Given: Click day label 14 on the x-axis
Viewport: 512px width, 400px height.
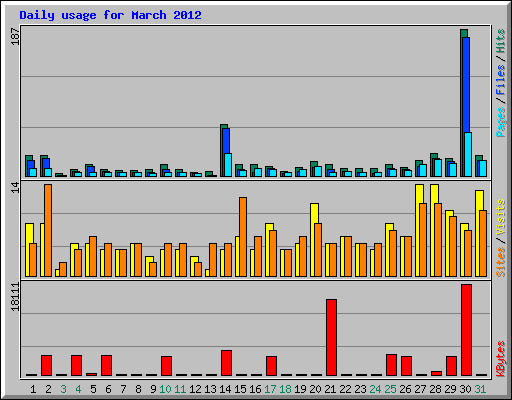Looking at the screenshot, I should click(225, 389).
